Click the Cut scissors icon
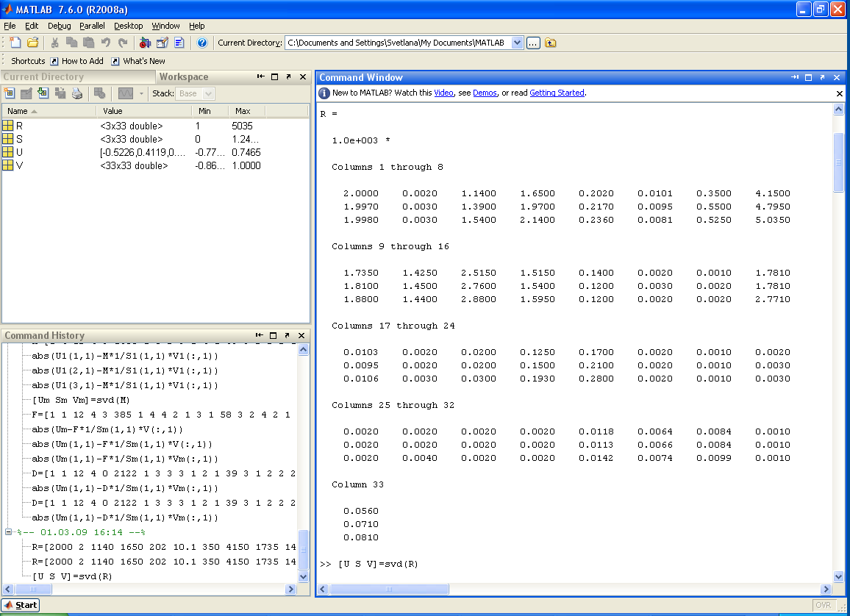The image size is (850, 616). point(54,43)
